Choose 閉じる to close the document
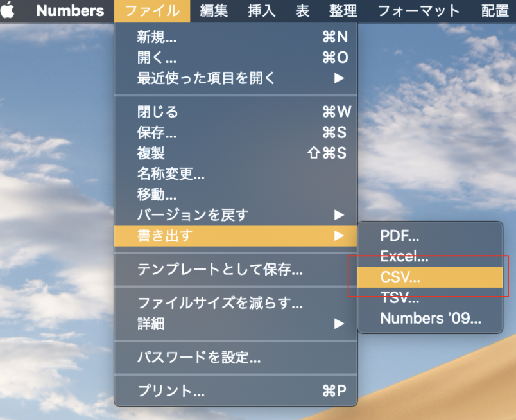The width and height of the screenshot is (516, 420). click(236, 112)
